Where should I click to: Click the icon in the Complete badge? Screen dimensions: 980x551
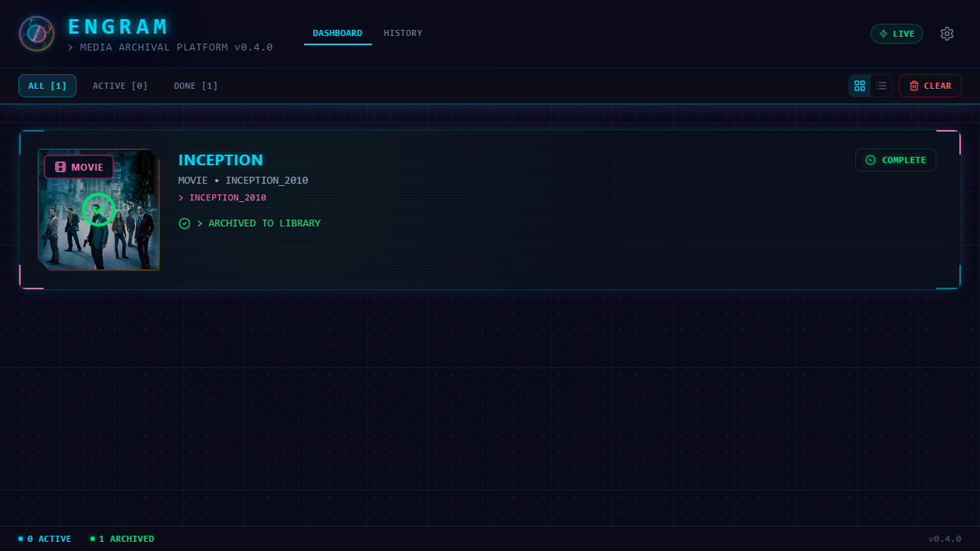click(871, 160)
